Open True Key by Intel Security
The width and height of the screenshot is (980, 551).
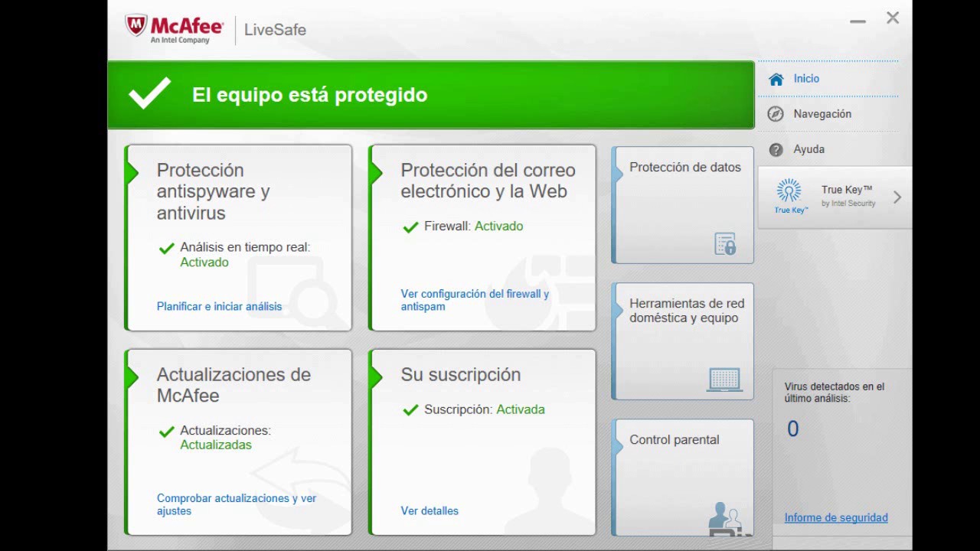click(x=835, y=197)
